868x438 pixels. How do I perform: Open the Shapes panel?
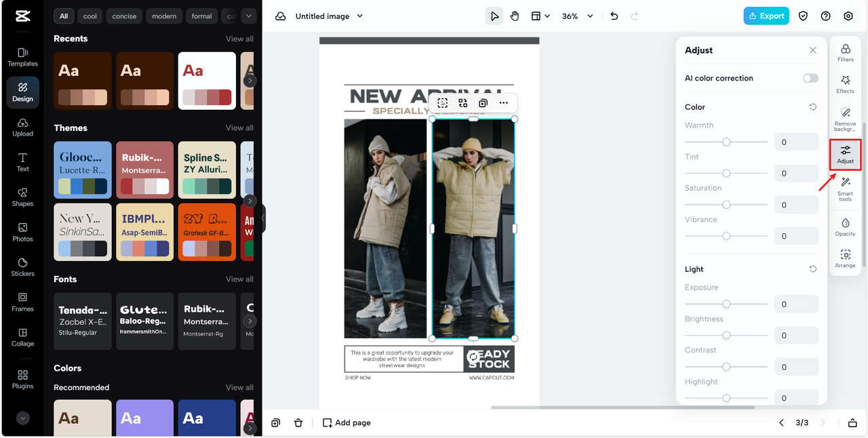coord(22,197)
